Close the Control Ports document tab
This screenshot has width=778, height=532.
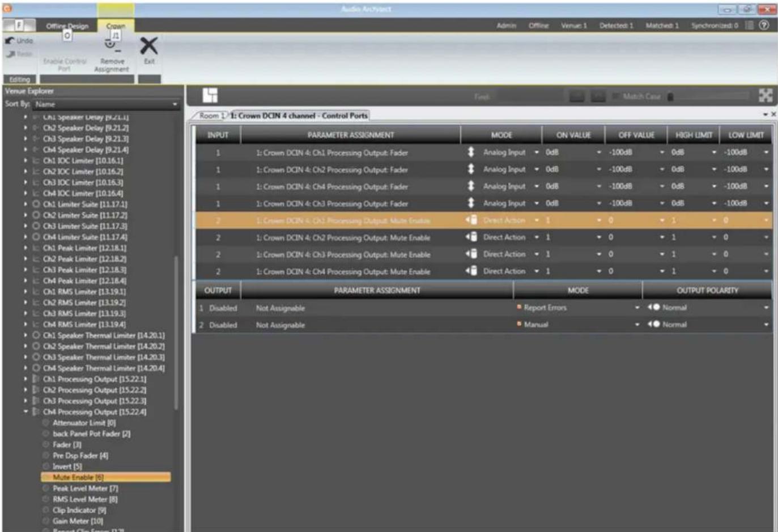coord(773,114)
